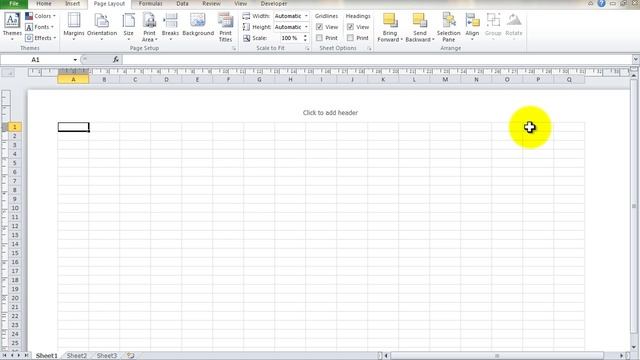Open Excel Help question mark icon
Viewport: 640px width, 360px height.
pos(601,3)
